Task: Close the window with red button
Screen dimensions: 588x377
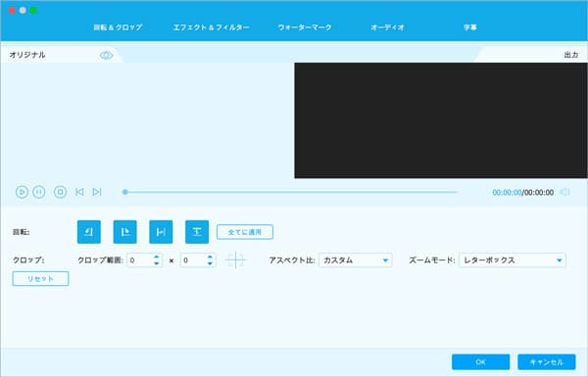Action: 12,10
